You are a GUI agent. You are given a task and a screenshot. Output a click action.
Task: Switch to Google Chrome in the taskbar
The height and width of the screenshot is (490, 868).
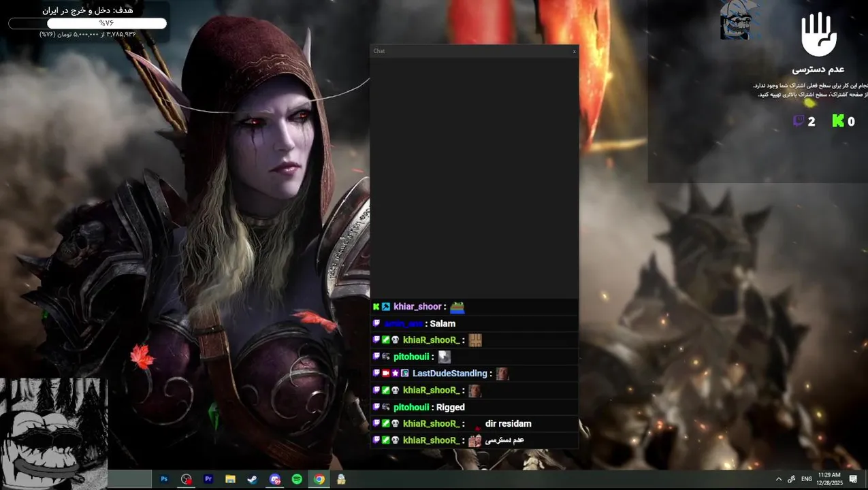319,479
